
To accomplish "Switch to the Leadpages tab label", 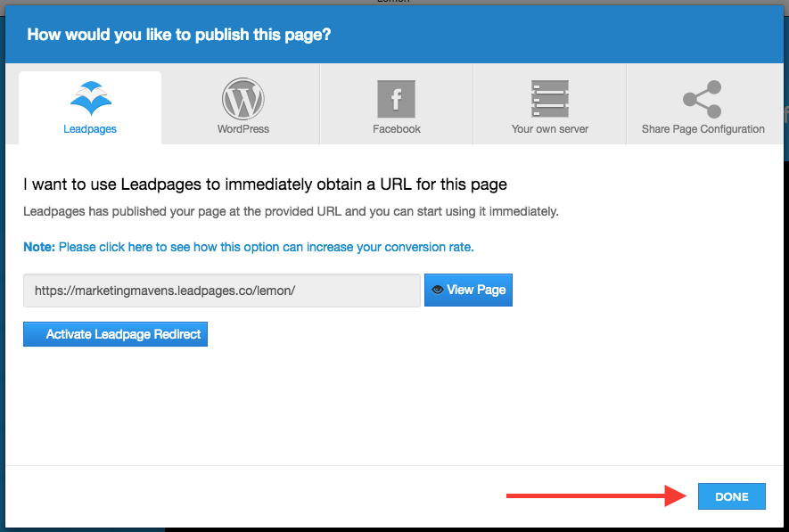I will point(90,129).
